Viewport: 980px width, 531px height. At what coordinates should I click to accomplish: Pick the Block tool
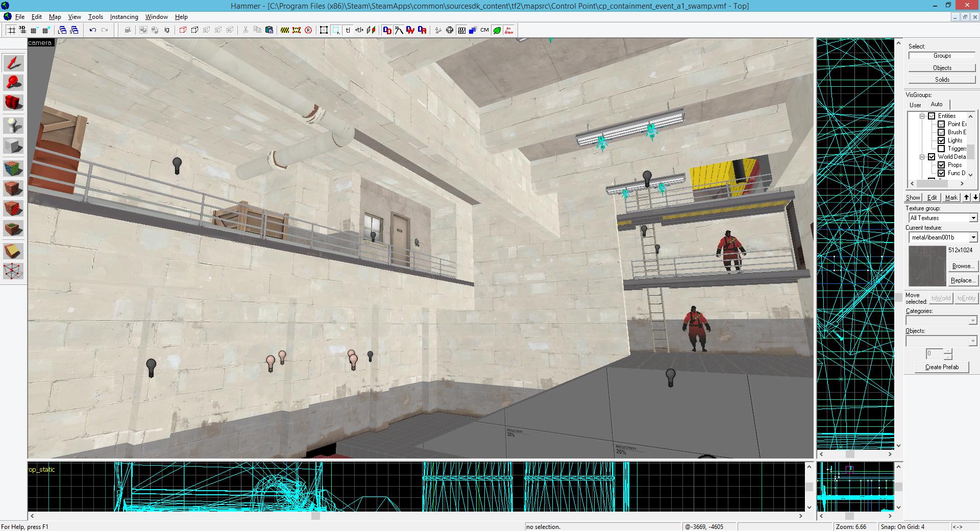(x=13, y=146)
